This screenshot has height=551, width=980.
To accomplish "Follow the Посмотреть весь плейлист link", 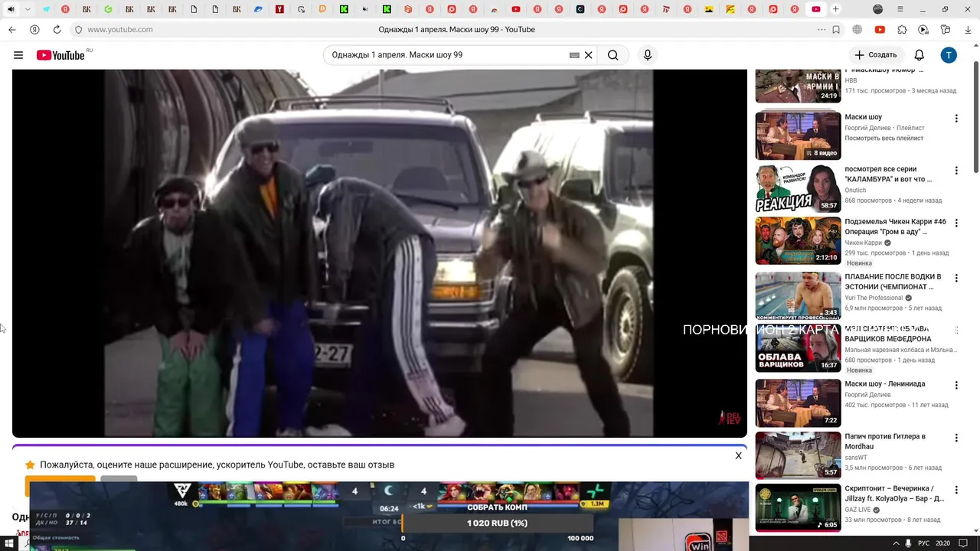I will click(x=884, y=139).
